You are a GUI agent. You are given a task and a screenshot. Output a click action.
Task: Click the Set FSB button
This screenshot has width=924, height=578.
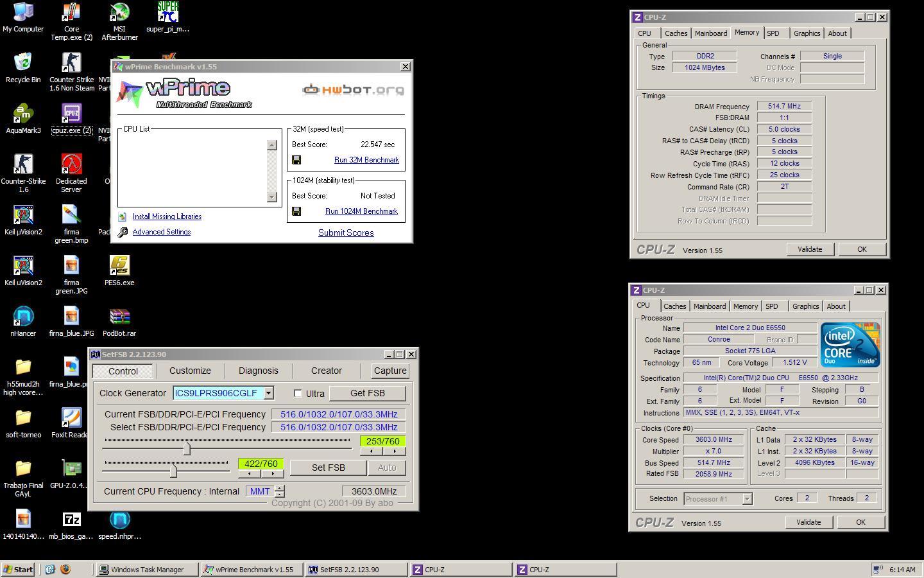[x=329, y=468]
